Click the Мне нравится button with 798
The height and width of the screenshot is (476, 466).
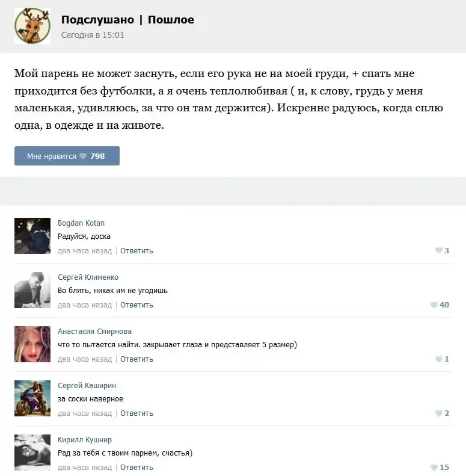coord(67,156)
